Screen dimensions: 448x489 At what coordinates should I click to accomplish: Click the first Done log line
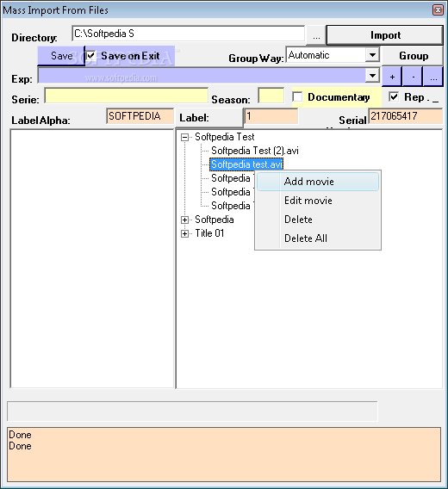[x=20, y=435]
